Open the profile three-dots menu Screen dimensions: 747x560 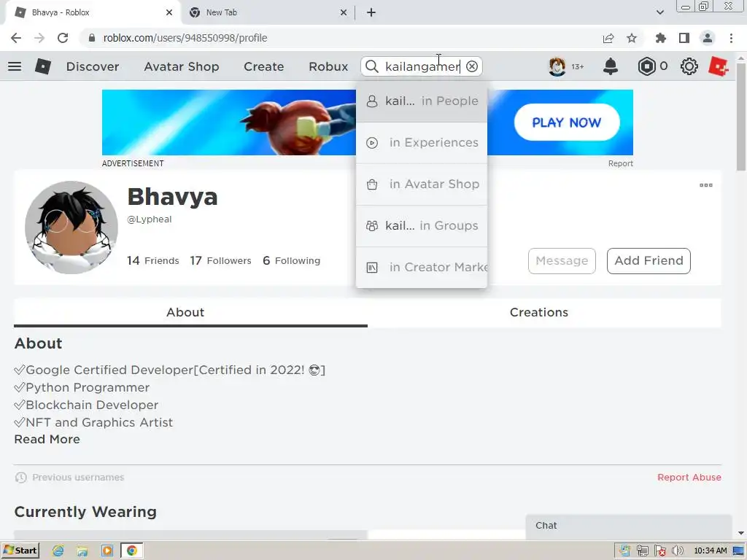(706, 185)
